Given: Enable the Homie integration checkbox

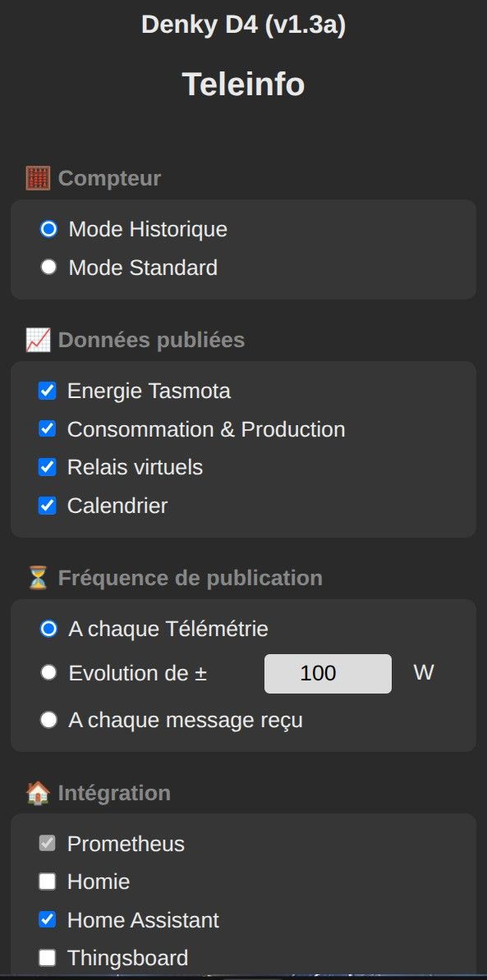Looking at the screenshot, I should tap(48, 882).
